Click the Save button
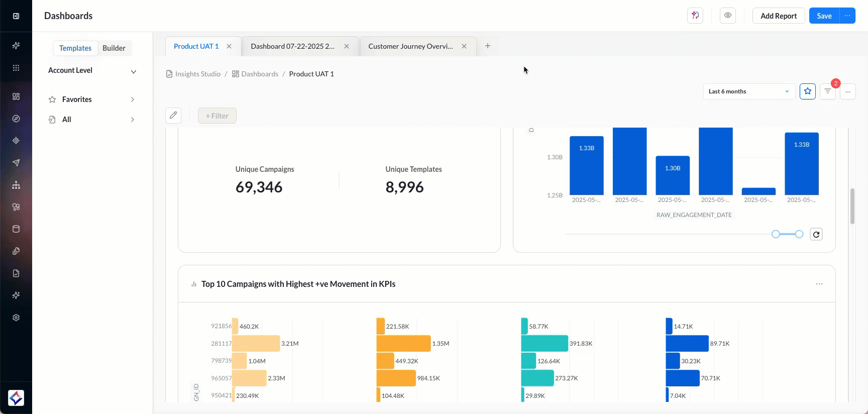Screen dimensions: 868x414 [x=824, y=16]
